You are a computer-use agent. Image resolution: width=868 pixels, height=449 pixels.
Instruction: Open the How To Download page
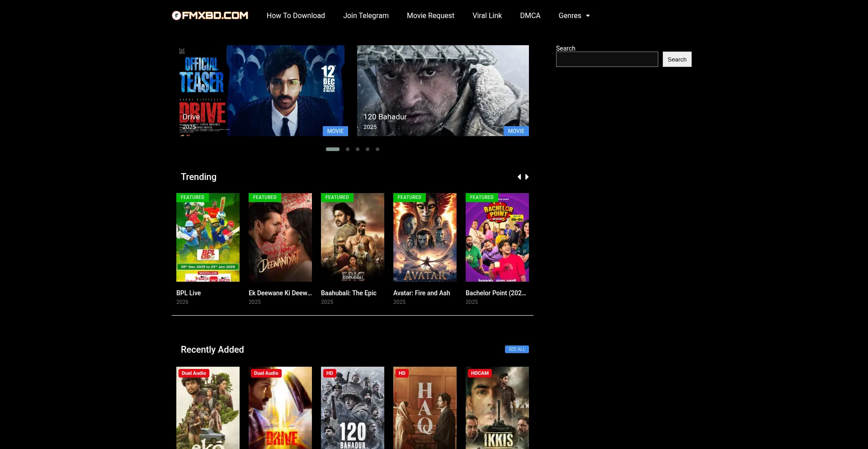coord(296,15)
